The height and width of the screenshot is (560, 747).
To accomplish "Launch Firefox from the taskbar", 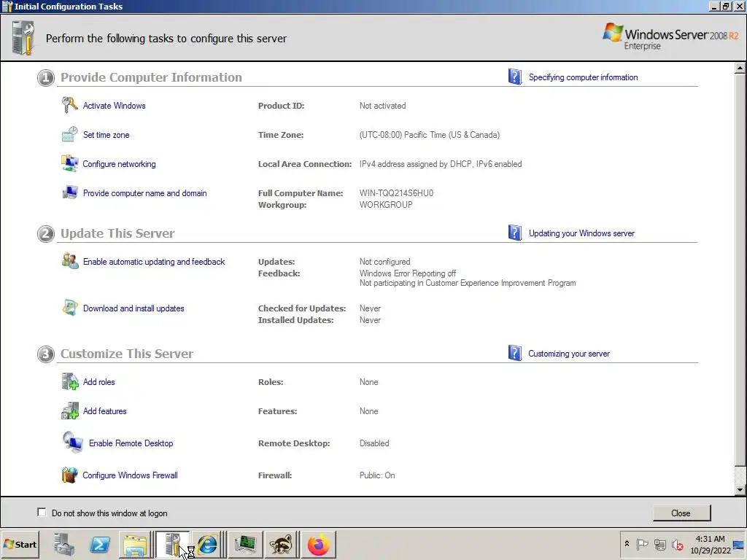I will click(318, 544).
